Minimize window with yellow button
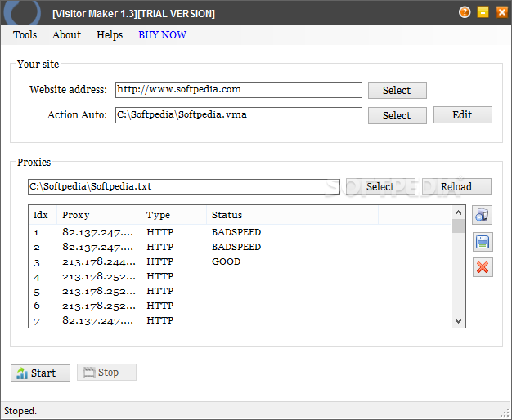Screen dimensions: 512x420 (483, 12)
